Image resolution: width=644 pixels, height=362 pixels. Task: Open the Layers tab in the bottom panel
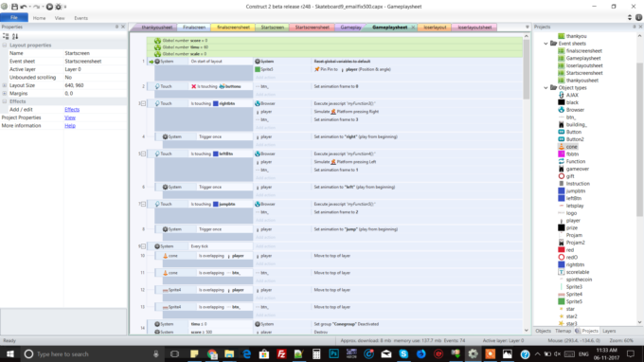(609, 331)
